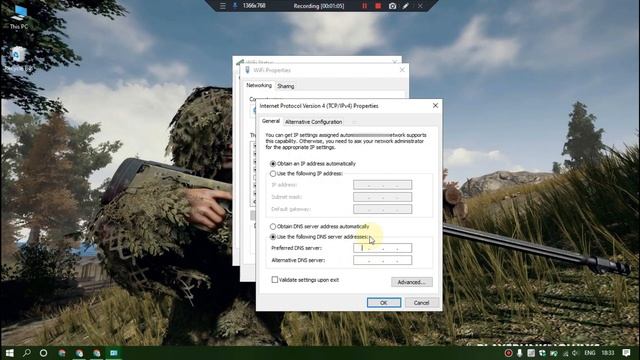The height and width of the screenshot is (360, 640).
Task: Click the greyed-out IP address field
Action: 382,185
